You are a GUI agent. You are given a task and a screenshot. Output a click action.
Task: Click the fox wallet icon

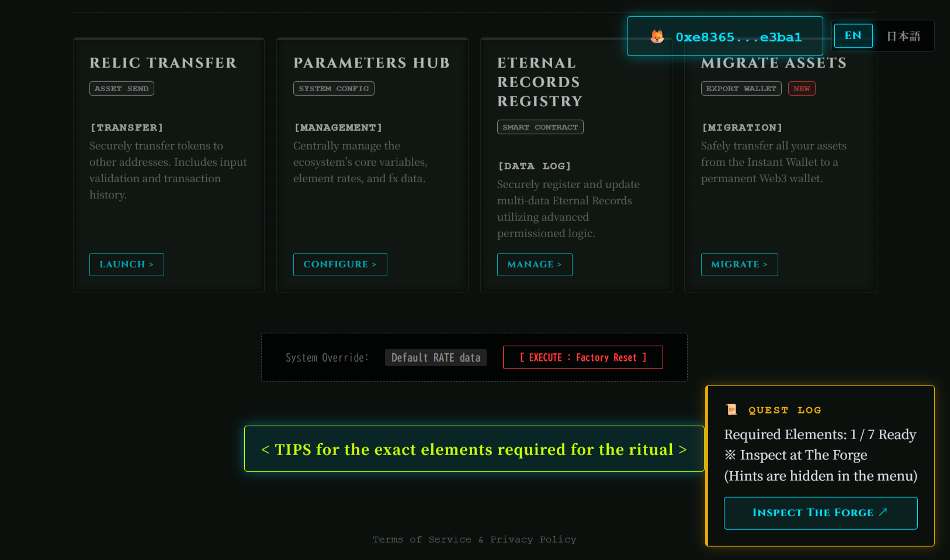(x=657, y=37)
